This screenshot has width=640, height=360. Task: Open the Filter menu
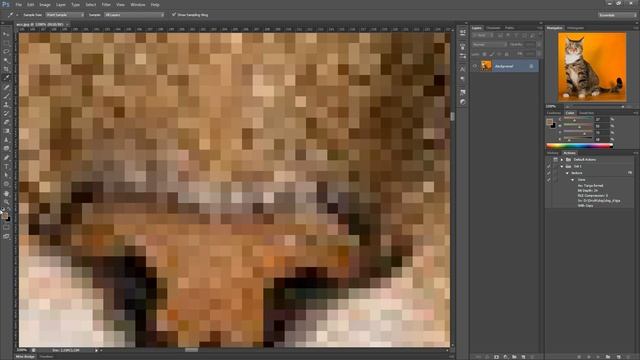click(x=106, y=4)
